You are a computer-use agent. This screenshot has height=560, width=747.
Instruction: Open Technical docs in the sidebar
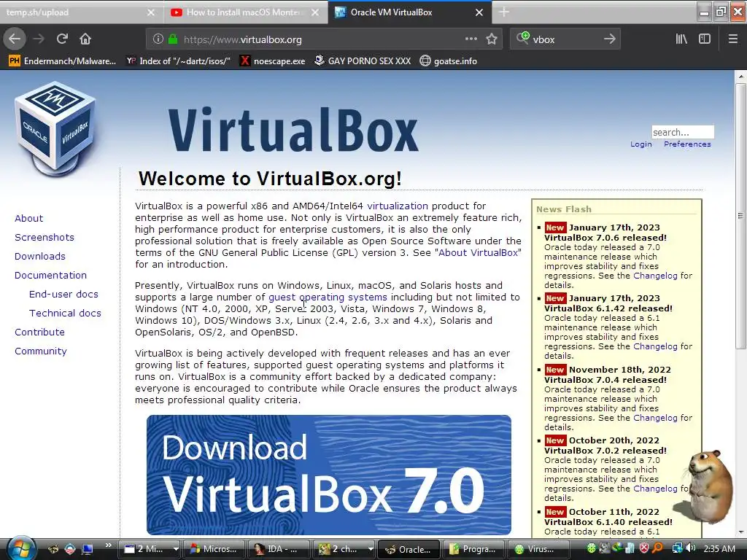coord(65,314)
